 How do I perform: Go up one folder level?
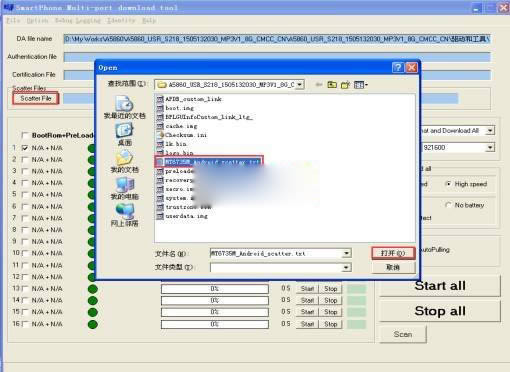pos(332,85)
